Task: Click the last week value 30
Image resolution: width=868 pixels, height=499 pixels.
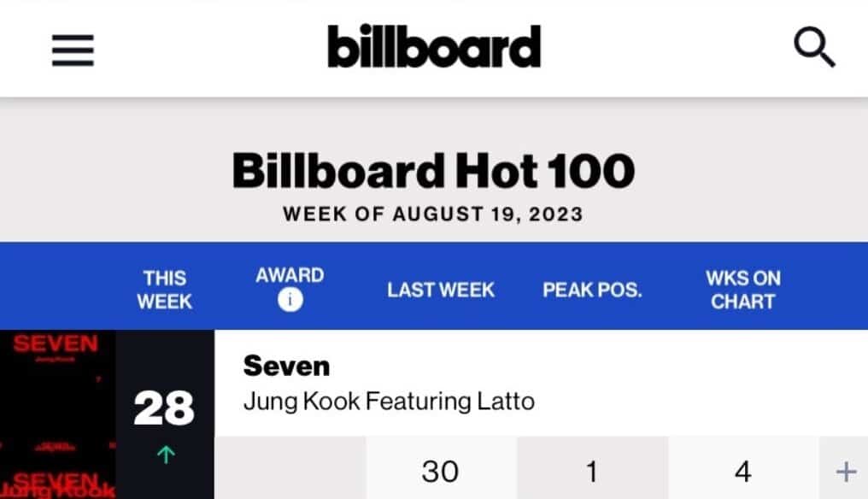Action: point(440,472)
